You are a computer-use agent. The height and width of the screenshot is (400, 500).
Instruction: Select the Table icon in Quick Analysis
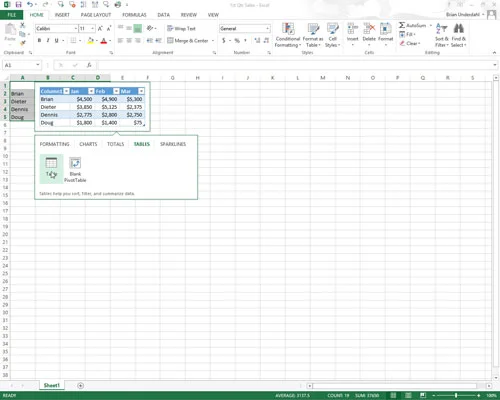(x=51, y=163)
